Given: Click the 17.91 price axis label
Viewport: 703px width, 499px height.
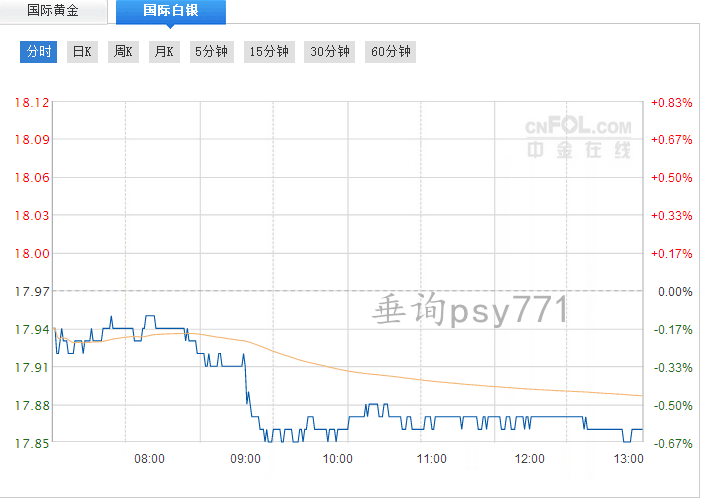Looking at the screenshot, I should click(32, 368).
